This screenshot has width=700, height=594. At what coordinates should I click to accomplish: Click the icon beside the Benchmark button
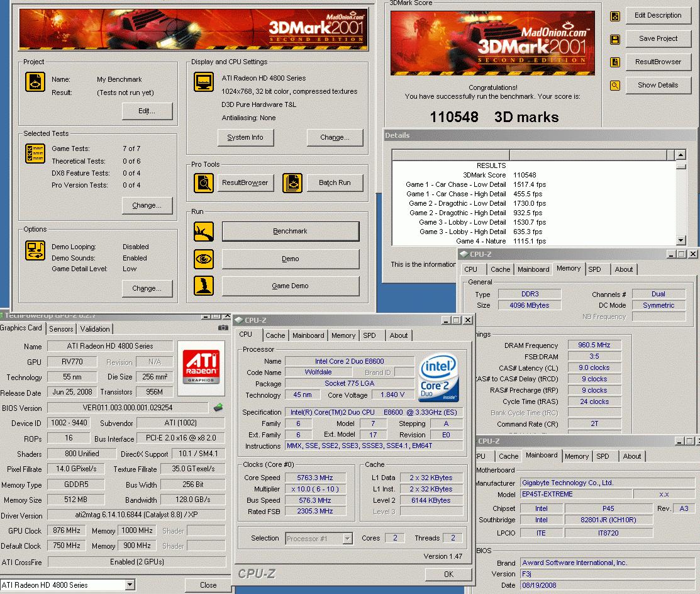(x=204, y=232)
